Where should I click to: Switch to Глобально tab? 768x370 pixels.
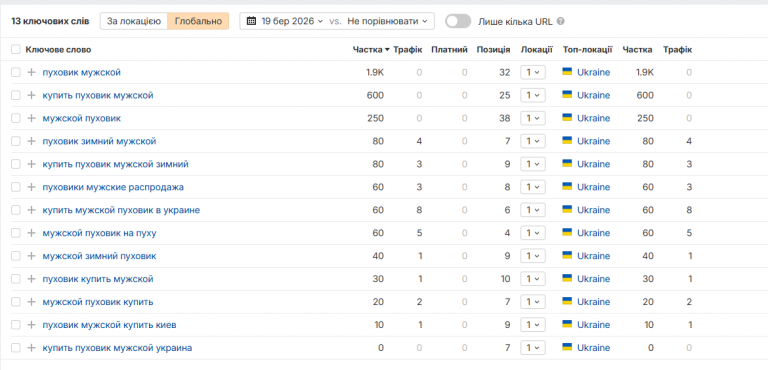198,21
